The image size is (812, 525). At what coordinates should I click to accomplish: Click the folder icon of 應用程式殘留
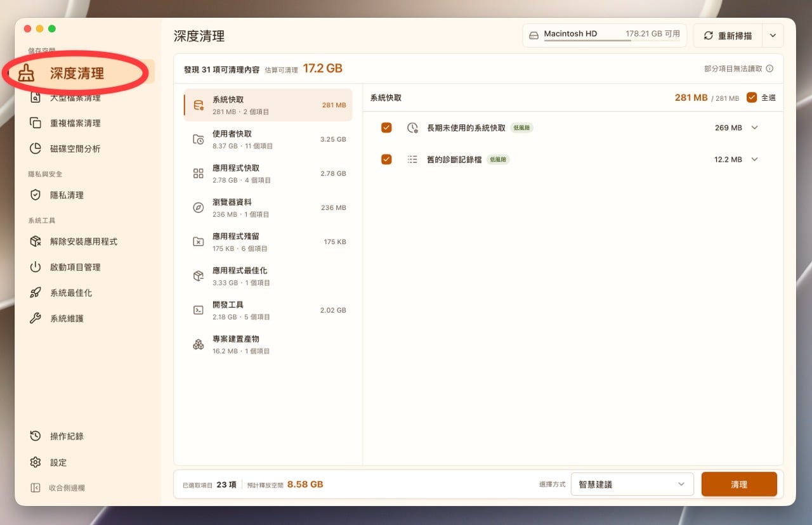[x=199, y=242]
